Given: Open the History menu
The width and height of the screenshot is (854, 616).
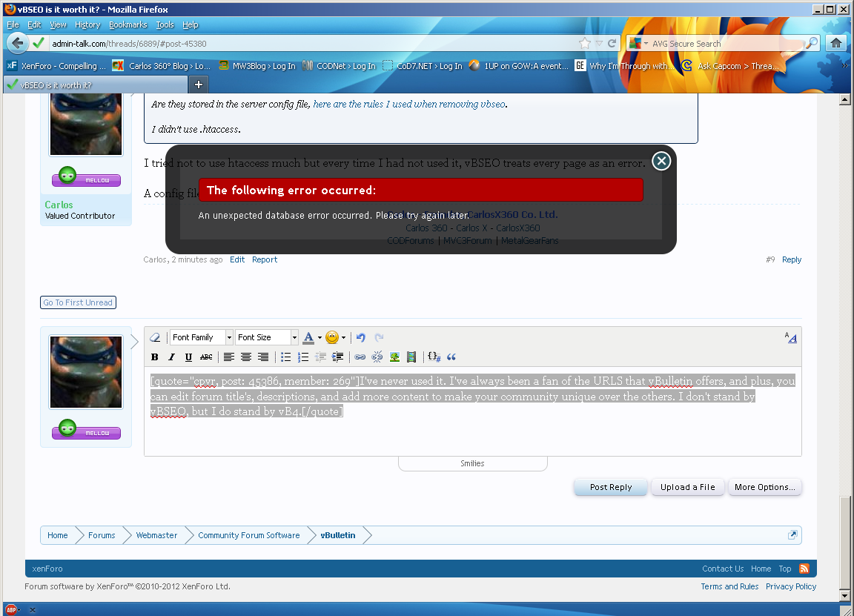Looking at the screenshot, I should click(x=87, y=24).
